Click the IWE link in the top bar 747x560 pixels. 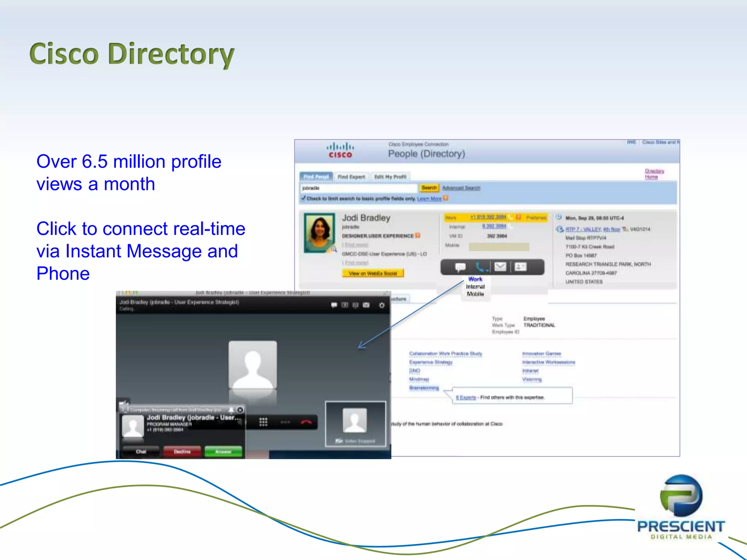pos(631,142)
